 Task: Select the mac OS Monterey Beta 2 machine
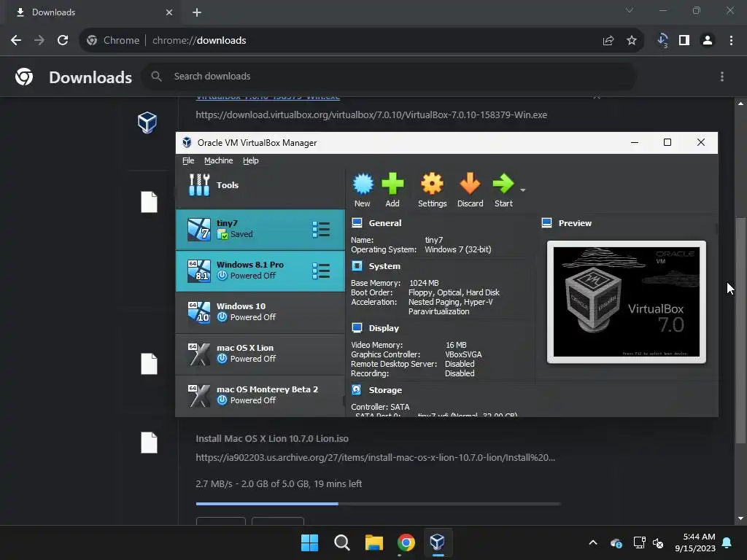point(260,395)
